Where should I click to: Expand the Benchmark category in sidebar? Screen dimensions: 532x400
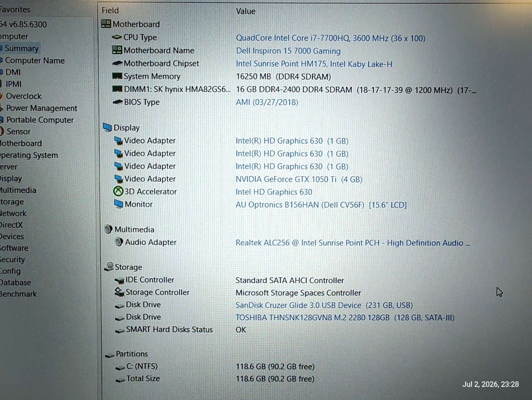(x=19, y=294)
